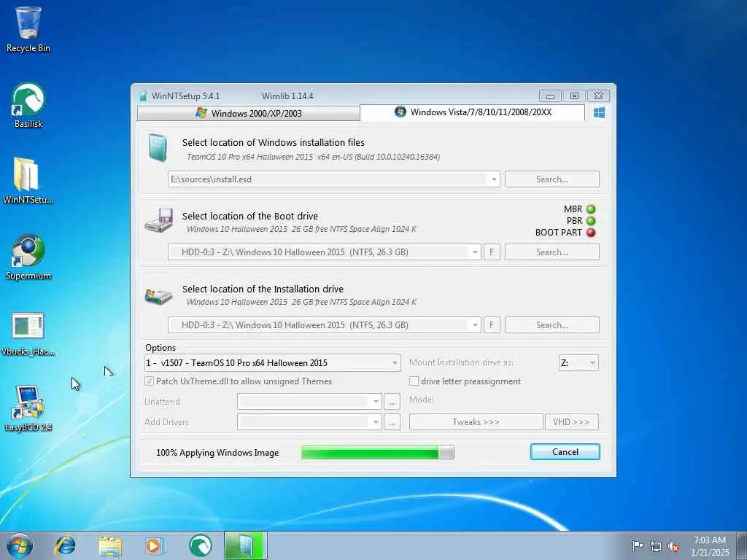
Task: Select the Basilisk browser desktop shortcut
Action: point(28,106)
